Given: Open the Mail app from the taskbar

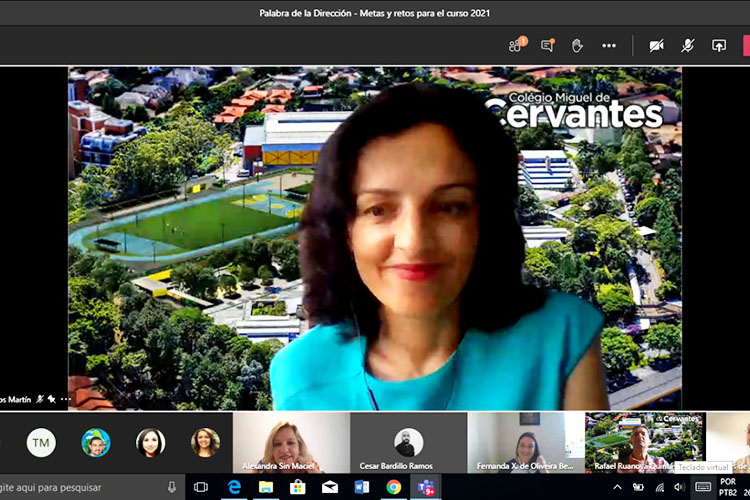Looking at the screenshot, I should [x=330, y=488].
